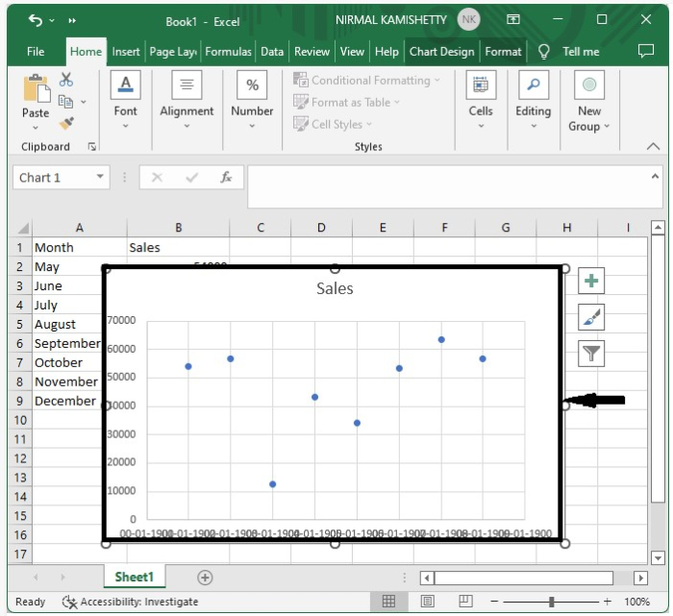Select the August cell
Viewport: 673px width, 616px height.
[67, 324]
